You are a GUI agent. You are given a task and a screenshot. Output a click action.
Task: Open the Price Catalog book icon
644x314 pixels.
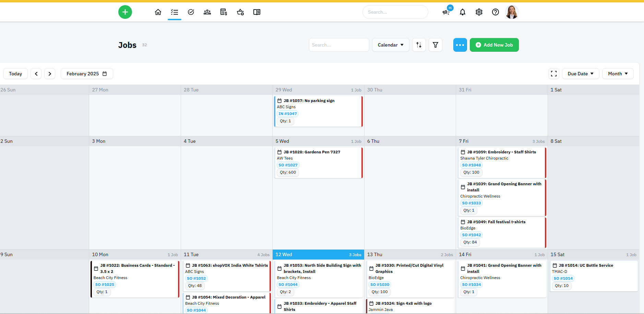coord(257,12)
